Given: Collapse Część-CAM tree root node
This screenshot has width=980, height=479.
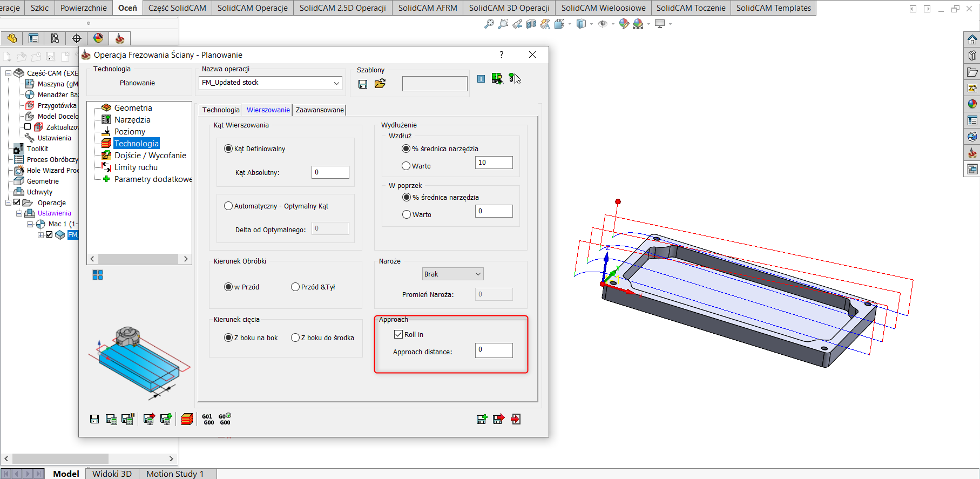Looking at the screenshot, I should [x=9, y=73].
